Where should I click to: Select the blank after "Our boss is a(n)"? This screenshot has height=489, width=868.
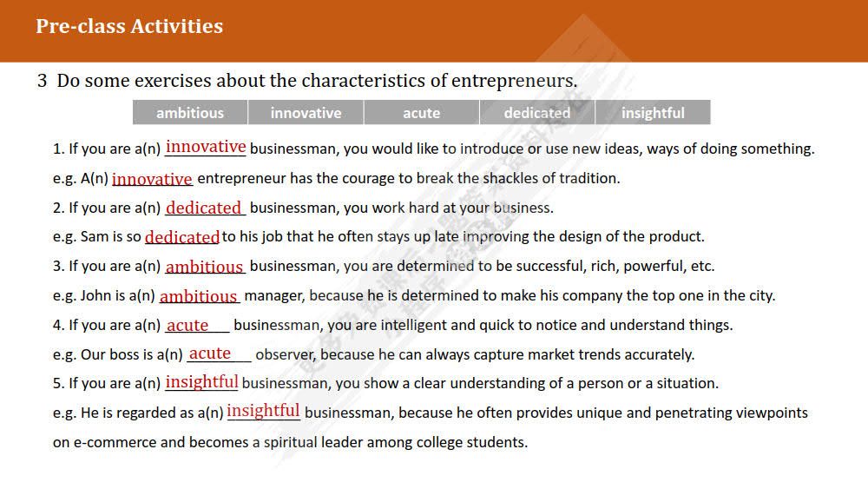tap(211, 354)
